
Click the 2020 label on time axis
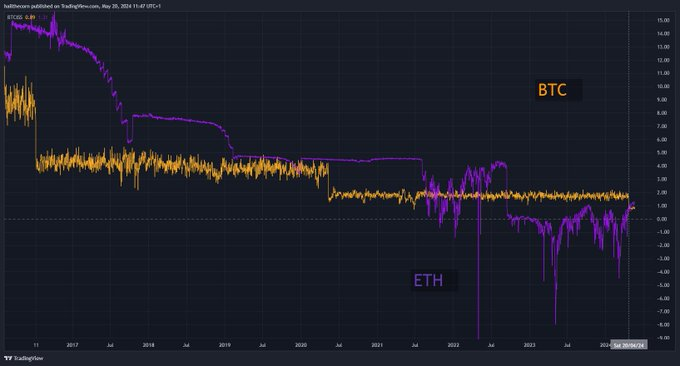click(301, 345)
